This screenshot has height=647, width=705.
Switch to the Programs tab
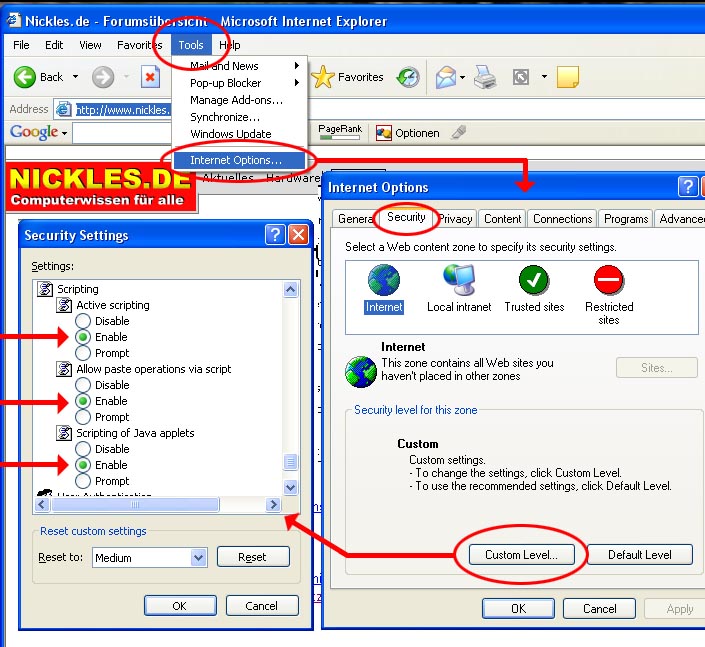click(626, 219)
